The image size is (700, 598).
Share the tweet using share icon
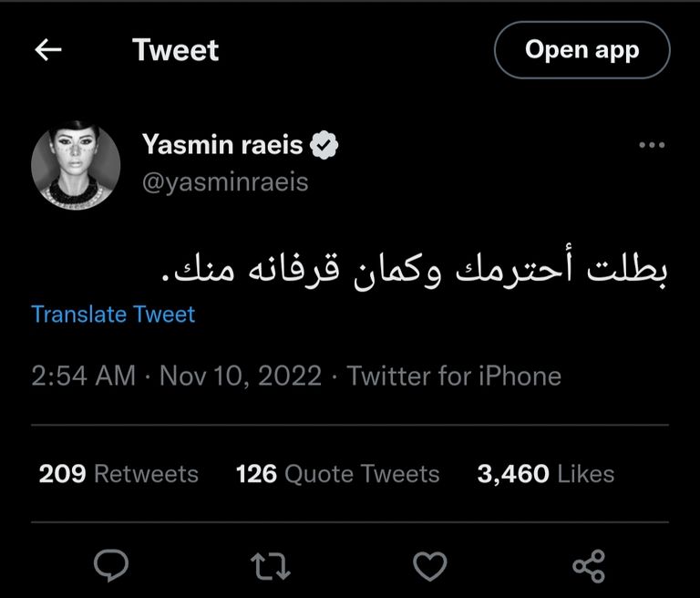coord(588,567)
